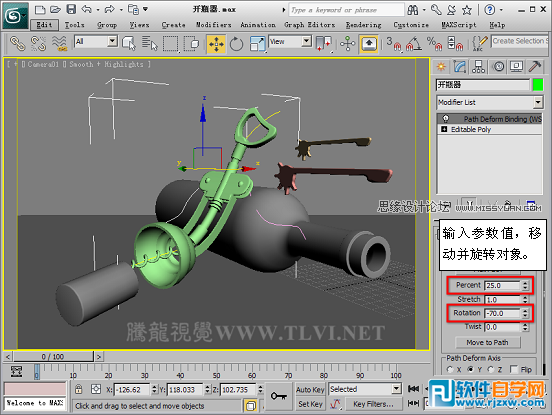Select the Y path deform axis radio

[x=470, y=370]
